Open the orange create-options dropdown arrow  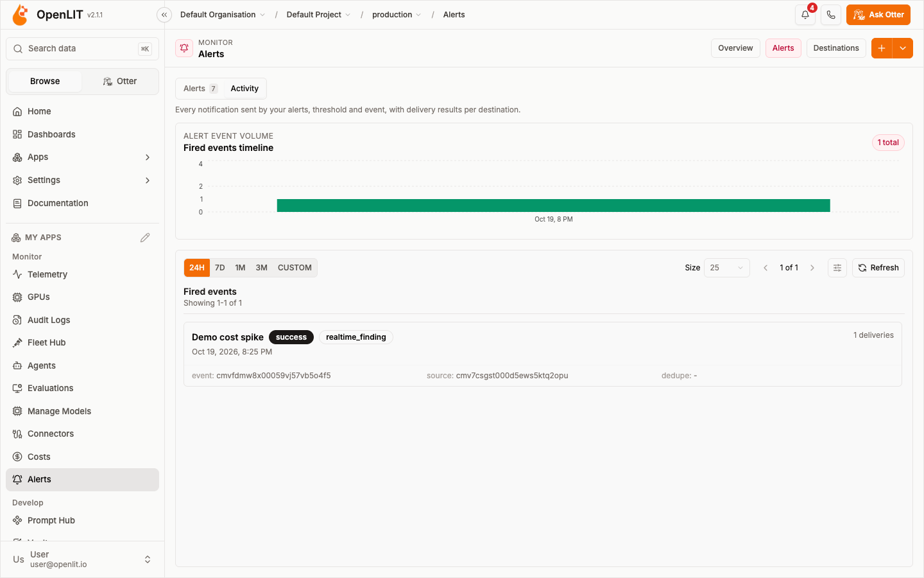pyautogui.click(x=903, y=48)
